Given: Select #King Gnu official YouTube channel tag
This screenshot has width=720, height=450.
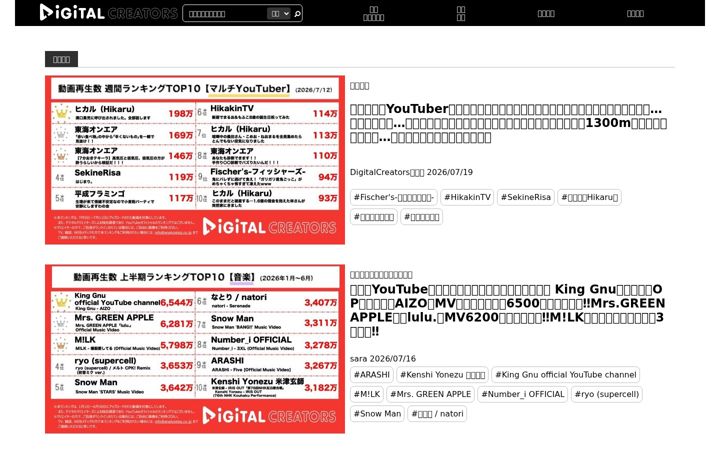Looking at the screenshot, I should tap(565, 375).
